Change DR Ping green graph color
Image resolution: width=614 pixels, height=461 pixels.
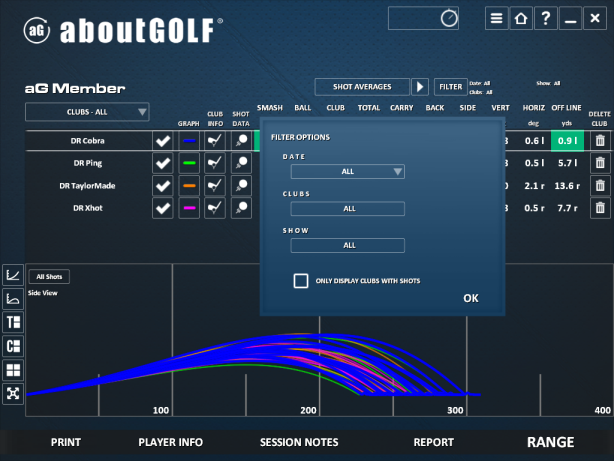pyautogui.click(x=189, y=163)
